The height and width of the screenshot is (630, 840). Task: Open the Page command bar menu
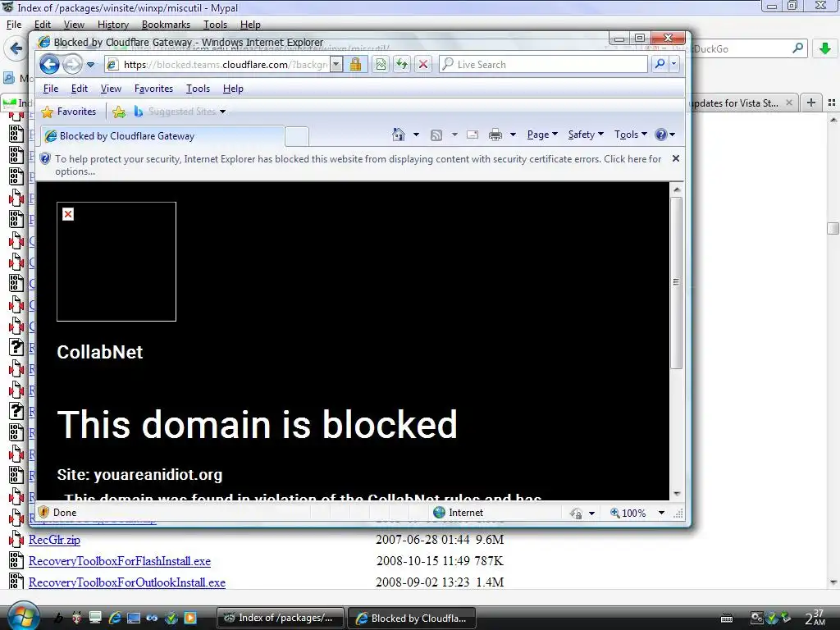pyautogui.click(x=542, y=135)
